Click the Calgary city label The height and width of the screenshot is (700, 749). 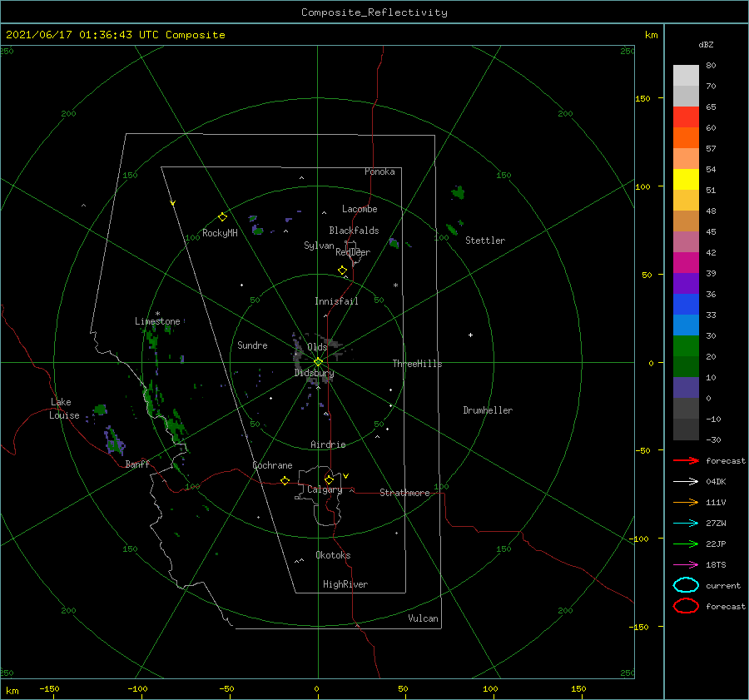coord(325,489)
